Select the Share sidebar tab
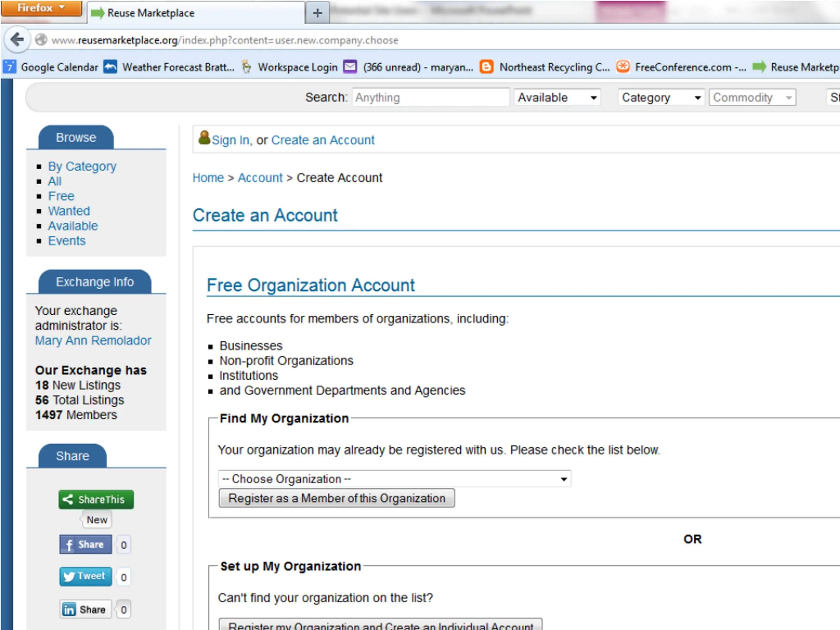The image size is (840, 630). click(73, 456)
